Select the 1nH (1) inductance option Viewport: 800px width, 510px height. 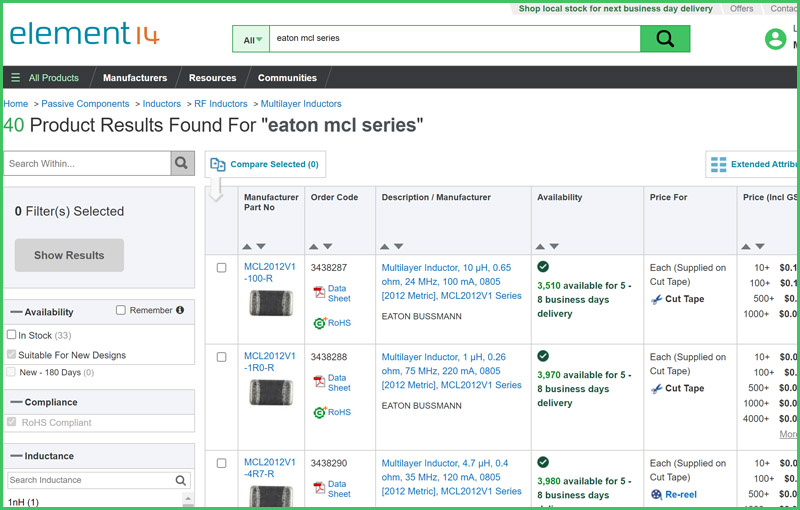pos(23,502)
